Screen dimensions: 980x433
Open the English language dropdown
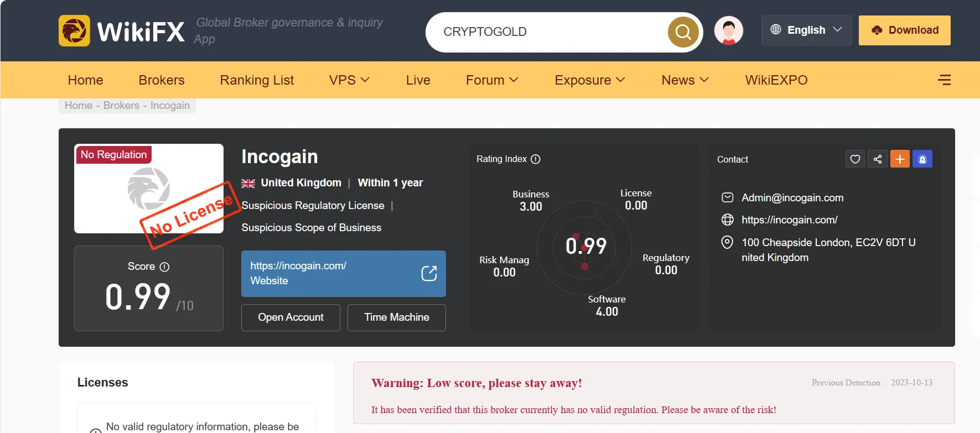tap(806, 30)
